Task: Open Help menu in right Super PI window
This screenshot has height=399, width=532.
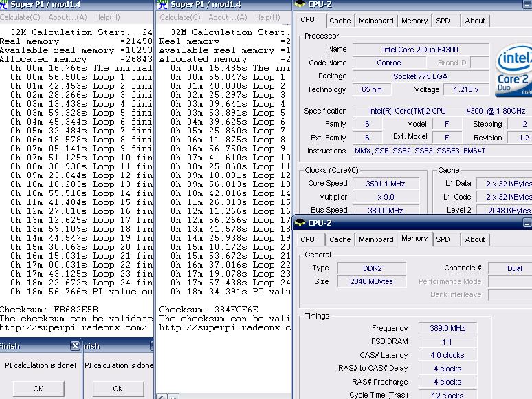Action: [x=267, y=17]
